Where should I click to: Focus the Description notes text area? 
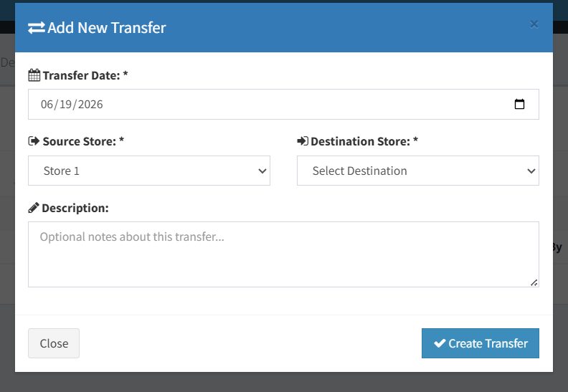[283, 254]
